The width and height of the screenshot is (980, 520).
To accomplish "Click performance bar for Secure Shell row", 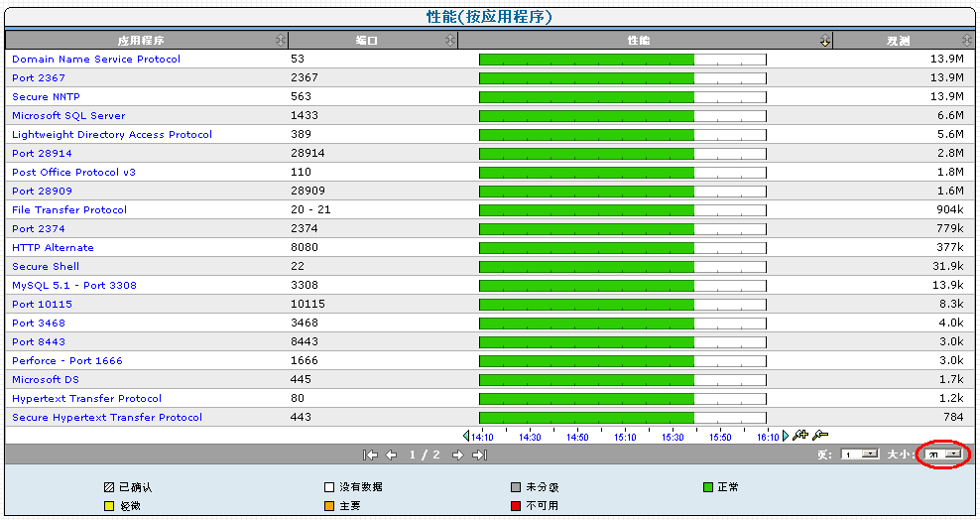I will click(623, 267).
